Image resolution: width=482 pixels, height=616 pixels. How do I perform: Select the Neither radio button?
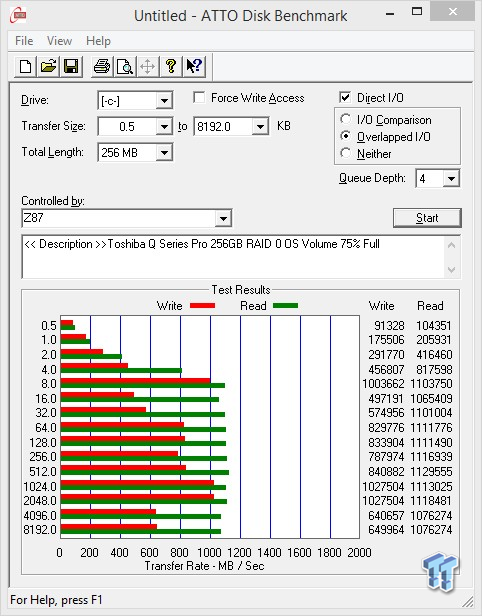pyautogui.click(x=346, y=153)
